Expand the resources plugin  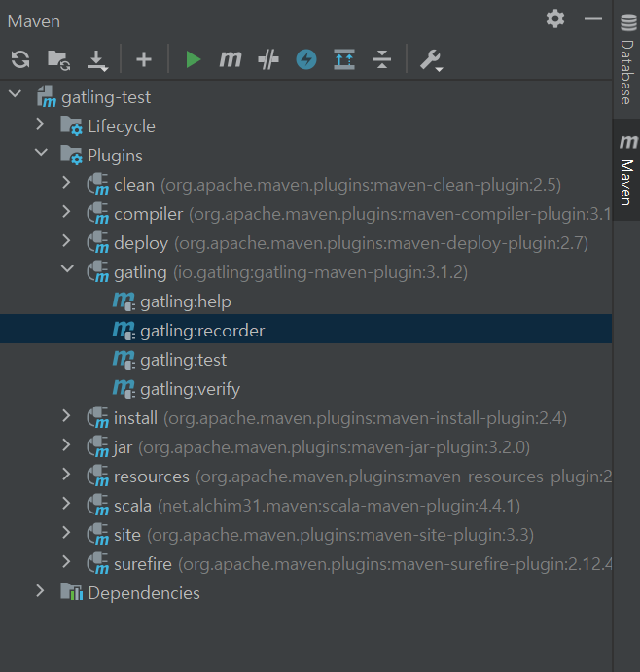click(66, 474)
